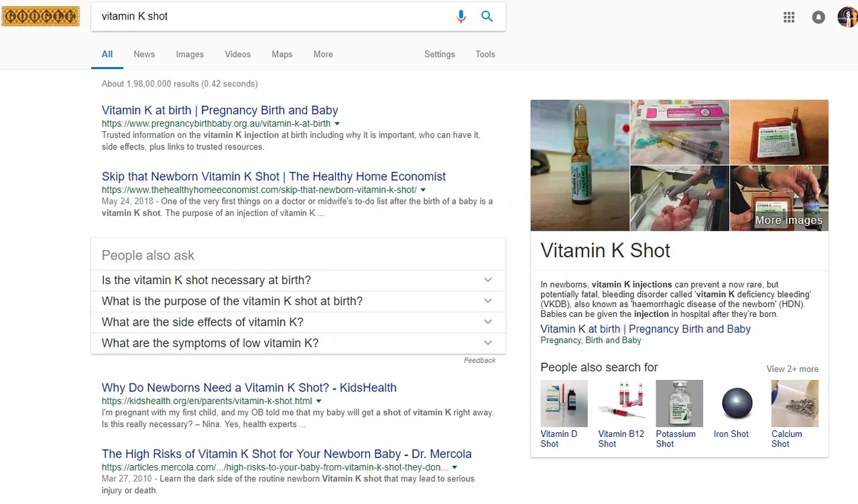Click the 'About 1,98,00,000 results' count text

[180, 84]
